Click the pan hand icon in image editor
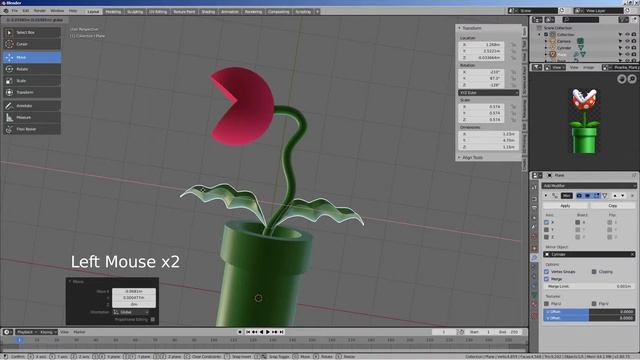This screenshot has width=640, height=360. 622,79
